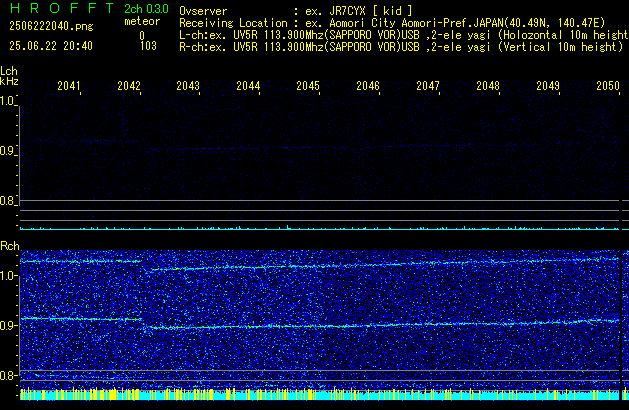Click the R-ch receiver description line
The height and width of the screenshot is (410, 629).
401,47
